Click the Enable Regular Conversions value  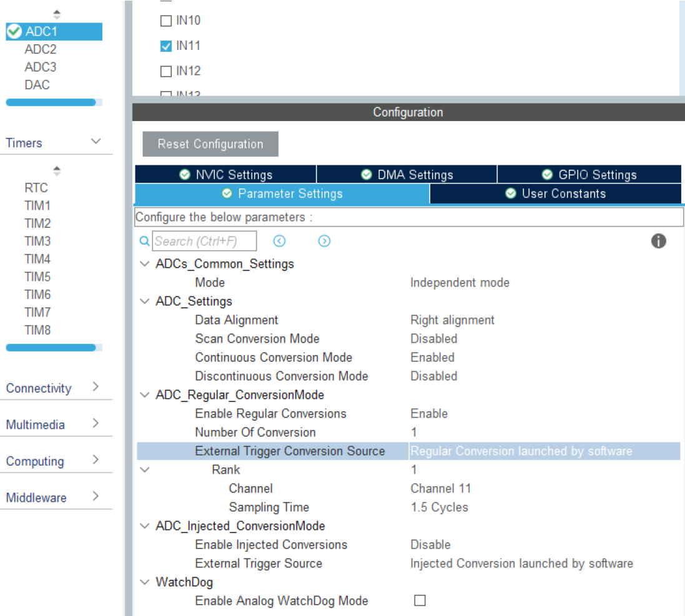[429, 414]
